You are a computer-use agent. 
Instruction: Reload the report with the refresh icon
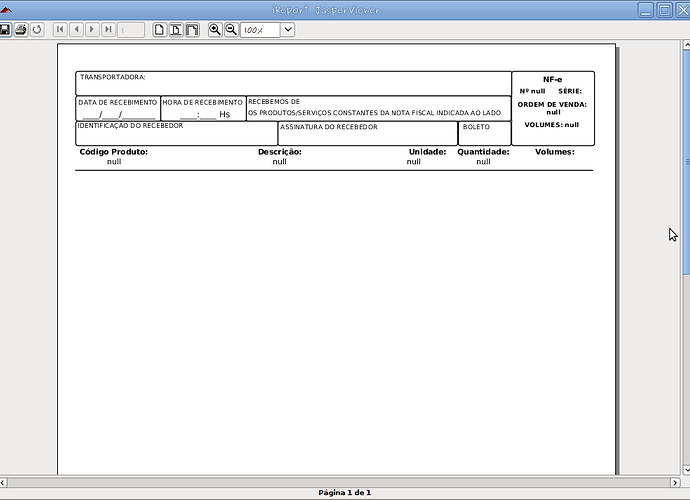tap(37, 30)
